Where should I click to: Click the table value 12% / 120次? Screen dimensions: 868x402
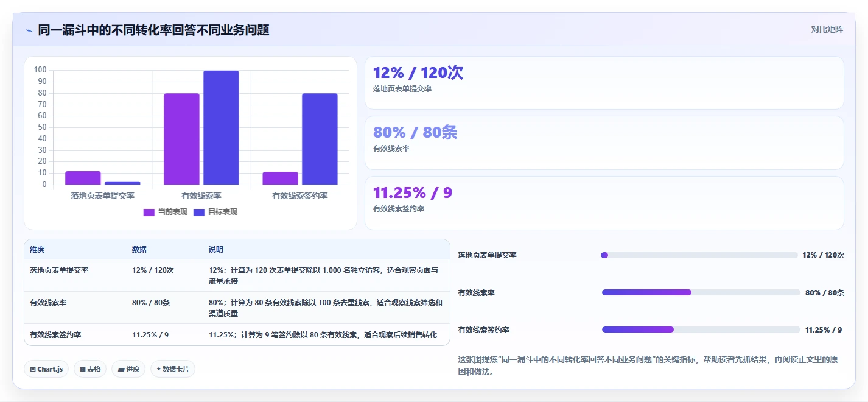[x=153, y=270]
